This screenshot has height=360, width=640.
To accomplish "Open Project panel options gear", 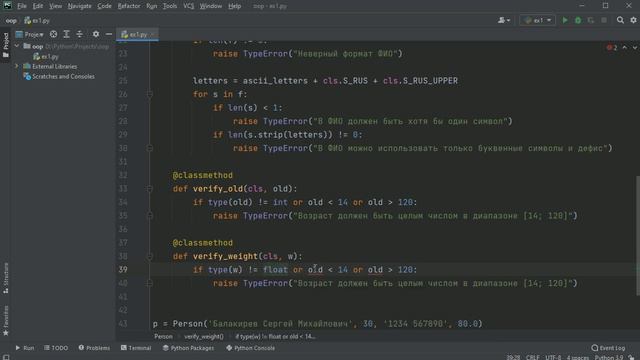I will (x=96, y=34).
